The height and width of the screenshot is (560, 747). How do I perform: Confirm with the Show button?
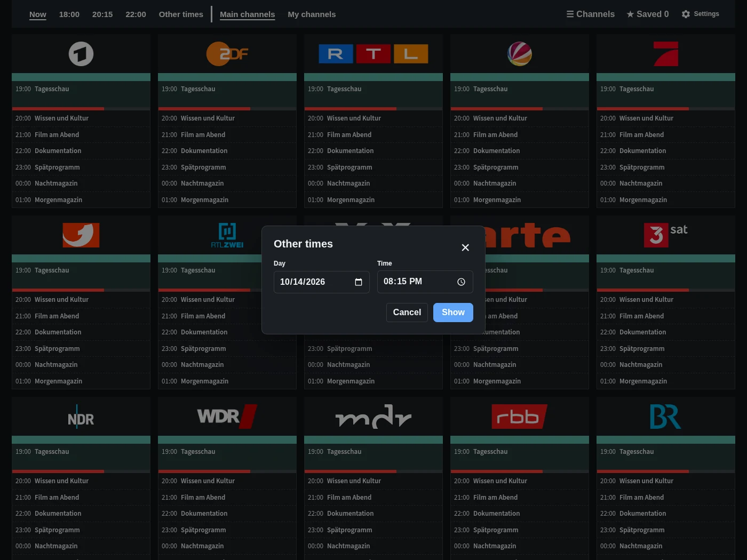[453, 313]
